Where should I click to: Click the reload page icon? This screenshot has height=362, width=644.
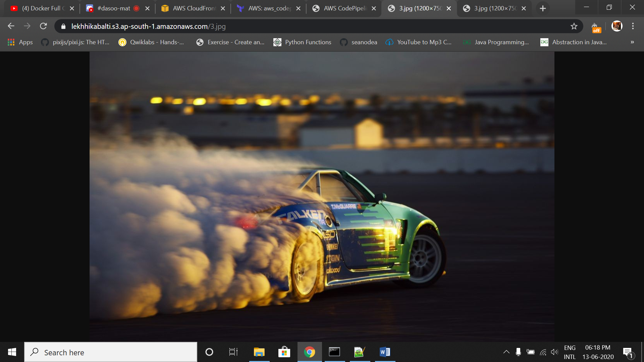coord(43,26)
